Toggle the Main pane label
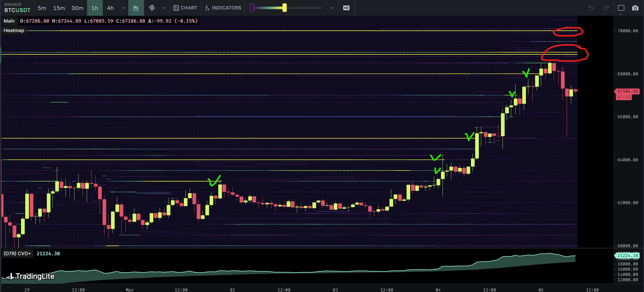 [9, 21]
